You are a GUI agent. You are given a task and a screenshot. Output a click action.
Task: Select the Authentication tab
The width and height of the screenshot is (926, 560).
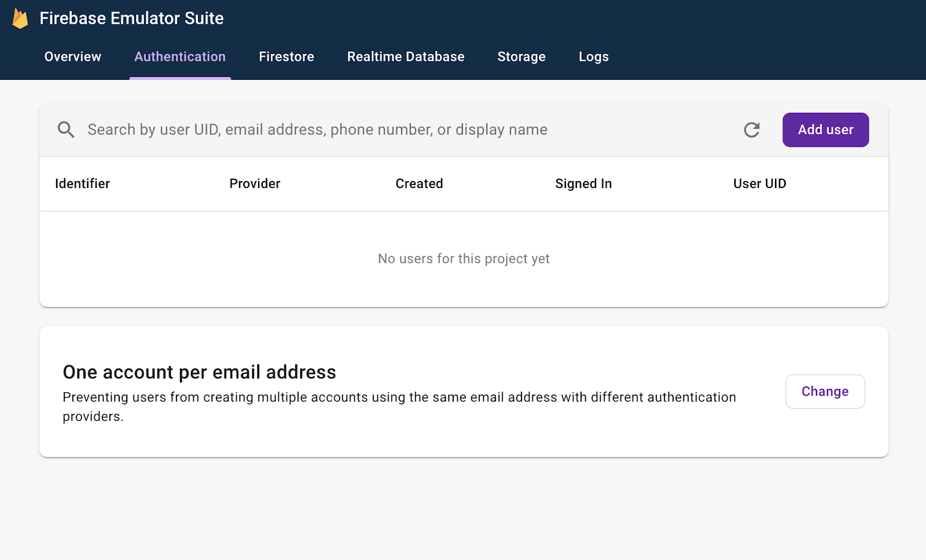pyautogui.click(x=180, y=57)
